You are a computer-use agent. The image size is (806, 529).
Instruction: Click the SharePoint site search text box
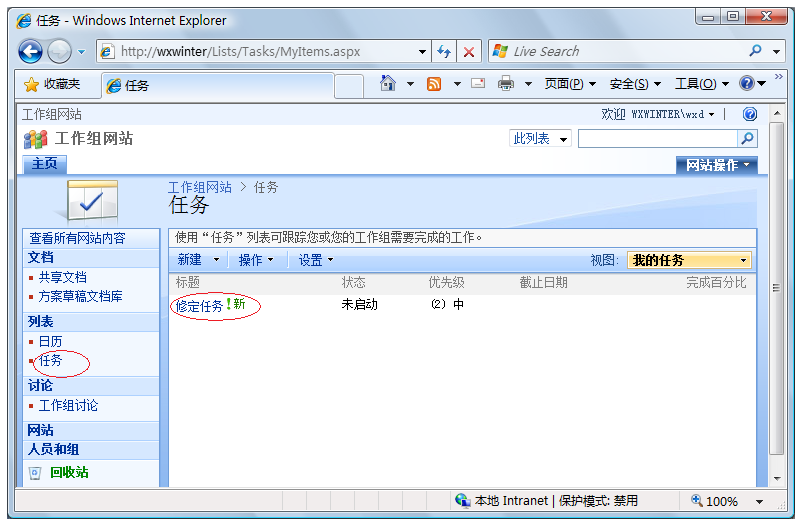(657, 139)
